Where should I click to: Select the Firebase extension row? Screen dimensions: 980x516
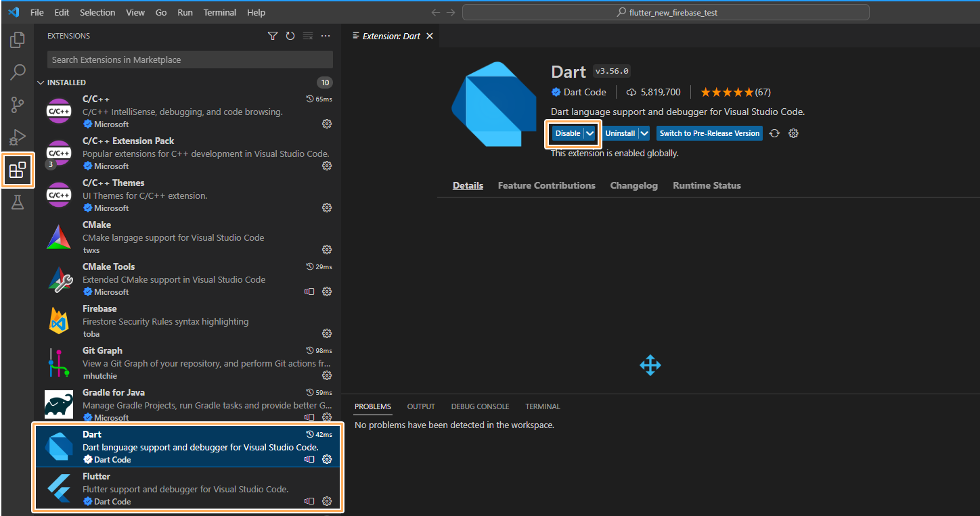[189, 321]
